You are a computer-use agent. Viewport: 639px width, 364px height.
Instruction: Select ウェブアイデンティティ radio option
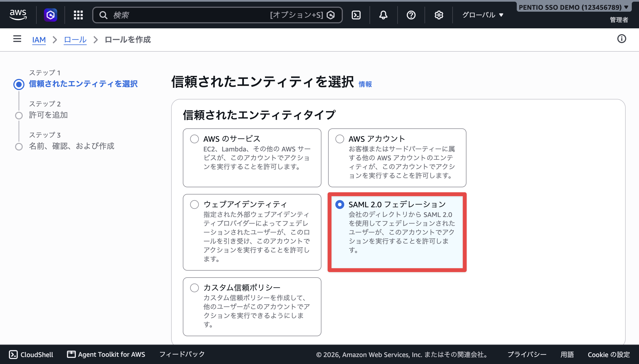(194, 204)
